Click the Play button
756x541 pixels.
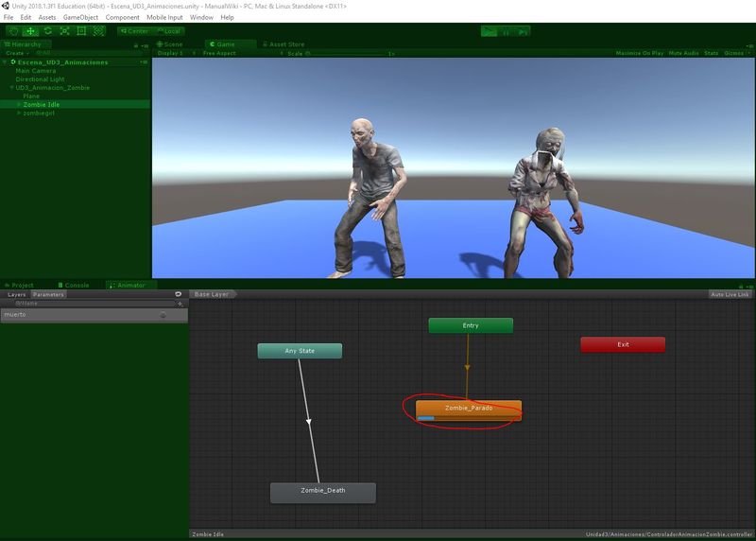[x=489, y=31]
